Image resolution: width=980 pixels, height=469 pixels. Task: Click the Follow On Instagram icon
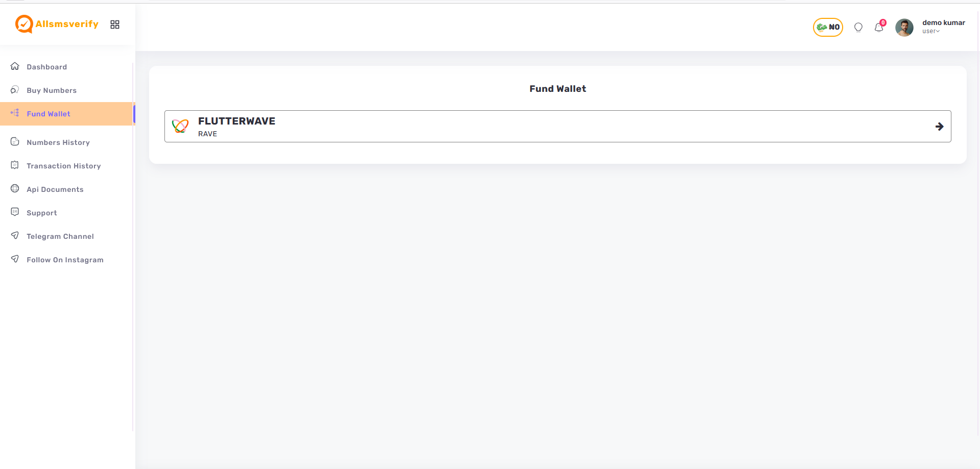point(15,259)
